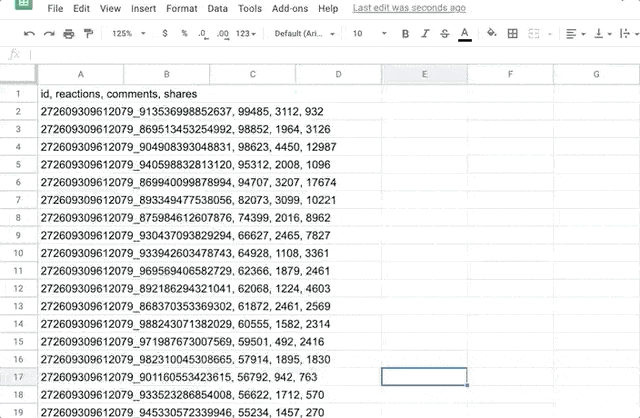Select the Paint format roller icon
Viewport: 640px width, 418px height.
[88, 33]
